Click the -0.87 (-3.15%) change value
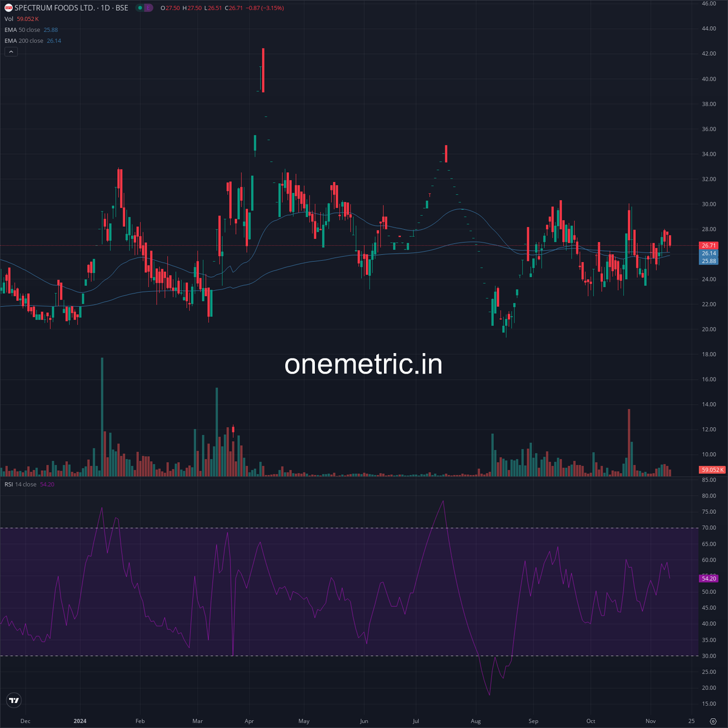Screen dimensions: 728x728 (x=265, y=8)
